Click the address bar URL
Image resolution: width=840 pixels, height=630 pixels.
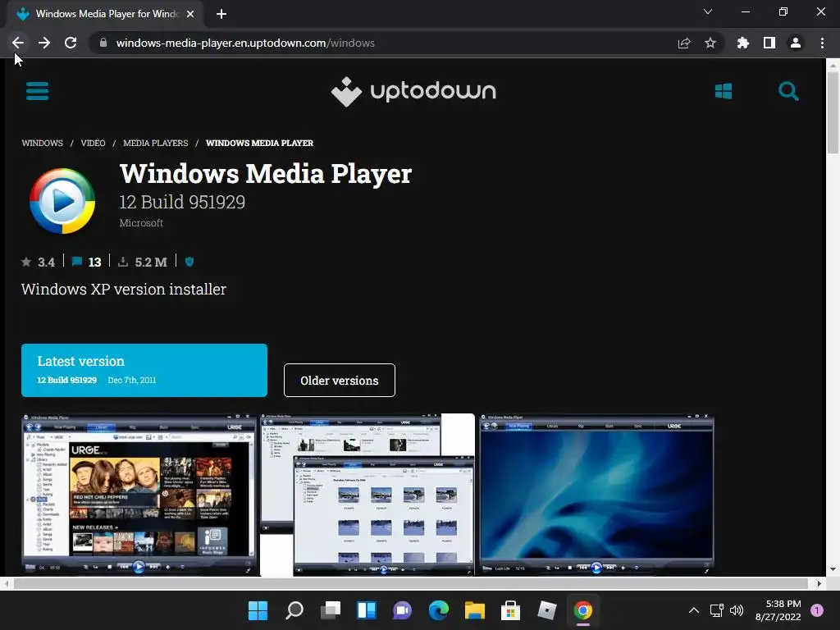[245, 43]
